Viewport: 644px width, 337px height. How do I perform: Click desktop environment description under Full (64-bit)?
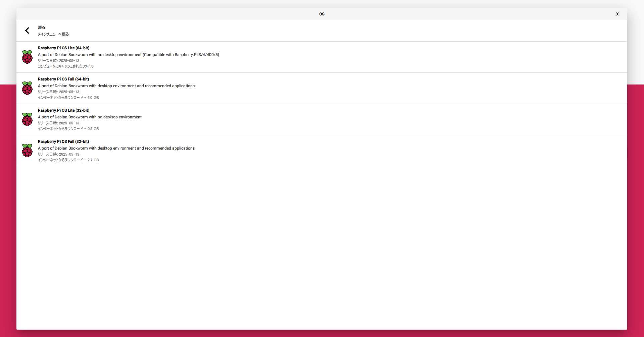(116, 86)
